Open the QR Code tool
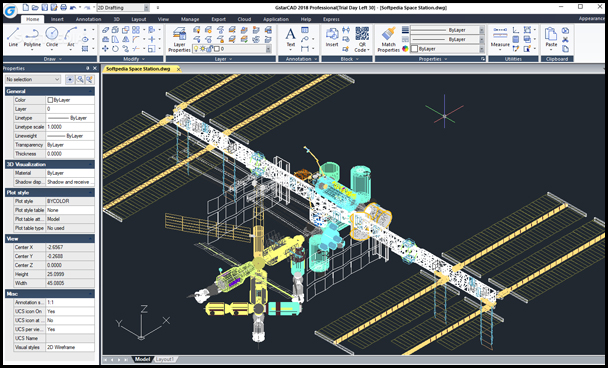This screenshot has width=608, height=368. point(362,40)
